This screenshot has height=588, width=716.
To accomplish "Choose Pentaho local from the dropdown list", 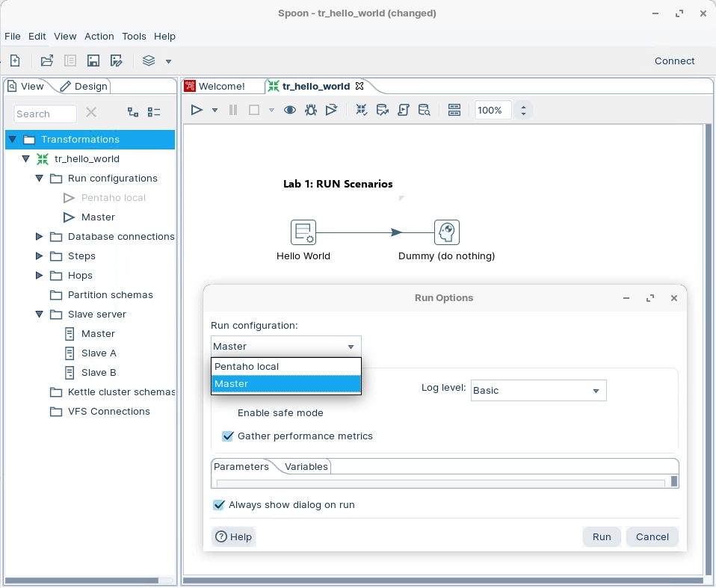I will click(x=247, y=367).
